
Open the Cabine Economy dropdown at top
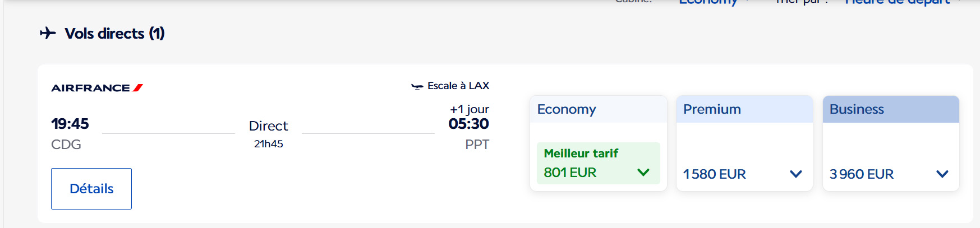point(708,3)
